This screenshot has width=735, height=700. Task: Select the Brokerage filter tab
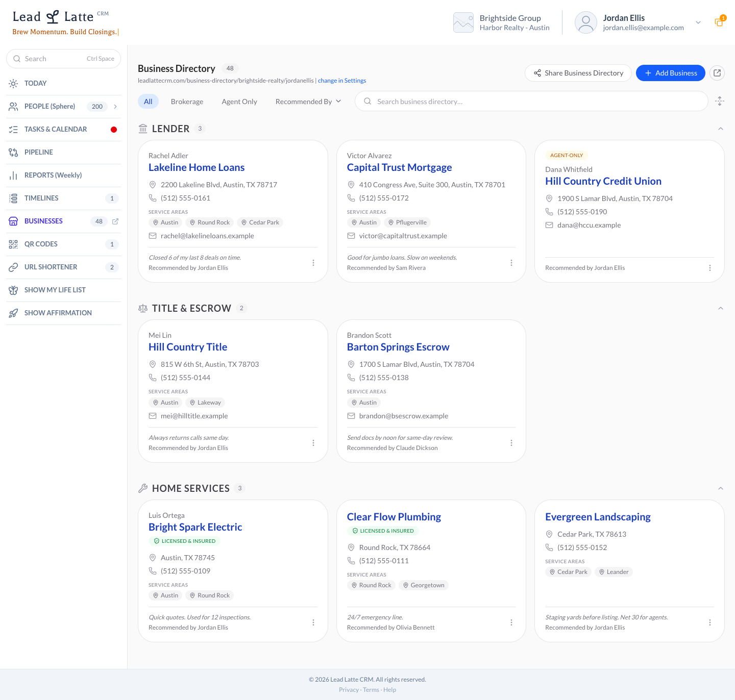click(x=187, y=102)
